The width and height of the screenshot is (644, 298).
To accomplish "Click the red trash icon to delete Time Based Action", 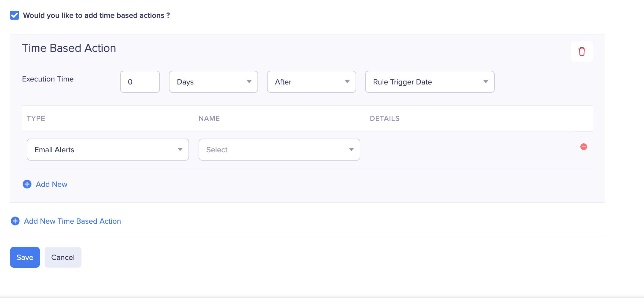I will click(x=582, y=51).
